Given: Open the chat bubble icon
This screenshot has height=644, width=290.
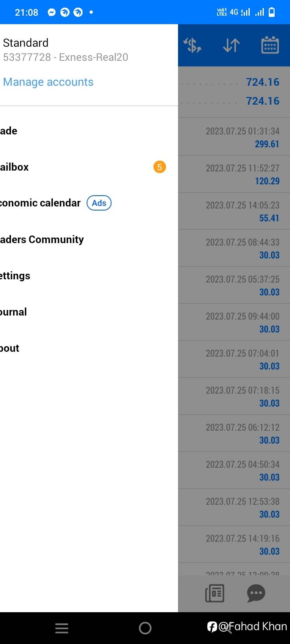Looking at the screenshot, I should pyautogui.click(x=256, y=593).
